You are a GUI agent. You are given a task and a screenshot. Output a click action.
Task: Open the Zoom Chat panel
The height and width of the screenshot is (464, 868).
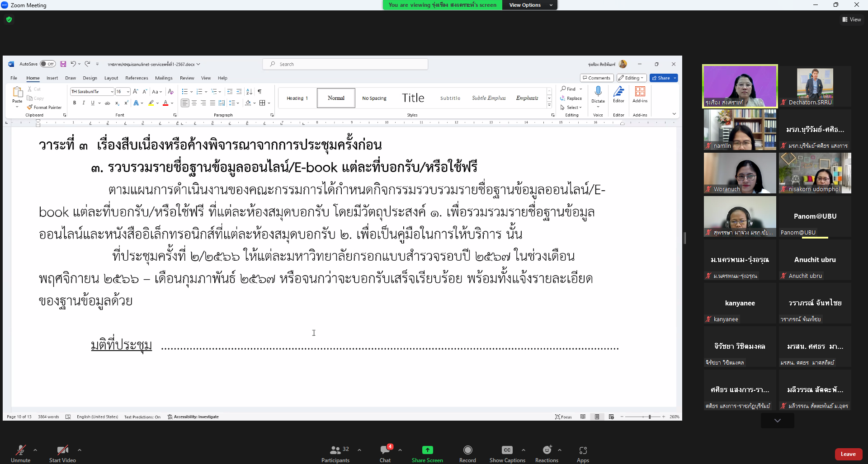(385, 450)
